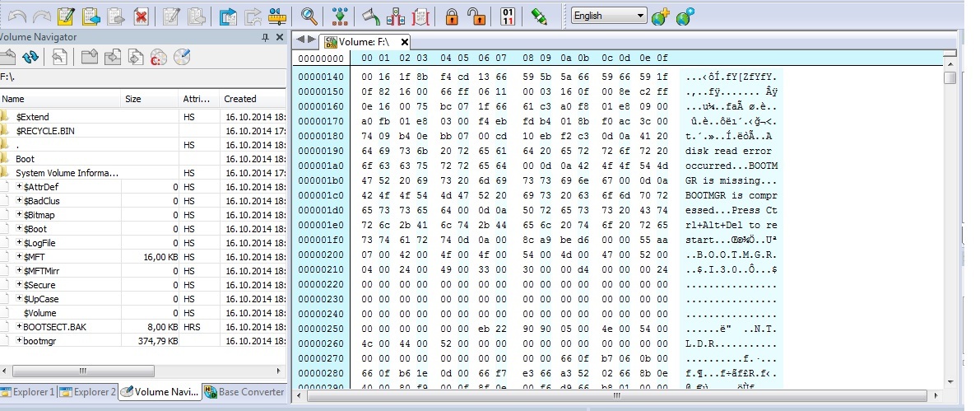Expand the BOOTSECT.BAK entry

point(20,326)
